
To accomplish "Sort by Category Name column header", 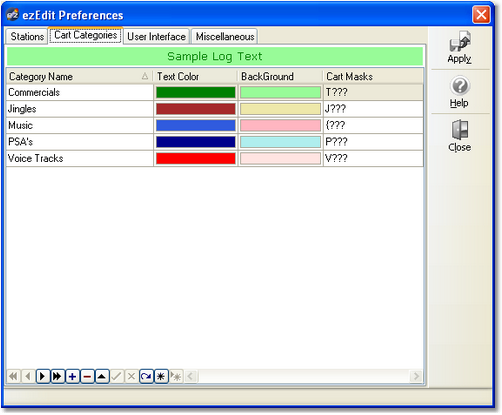I will (x=79, y=76).
